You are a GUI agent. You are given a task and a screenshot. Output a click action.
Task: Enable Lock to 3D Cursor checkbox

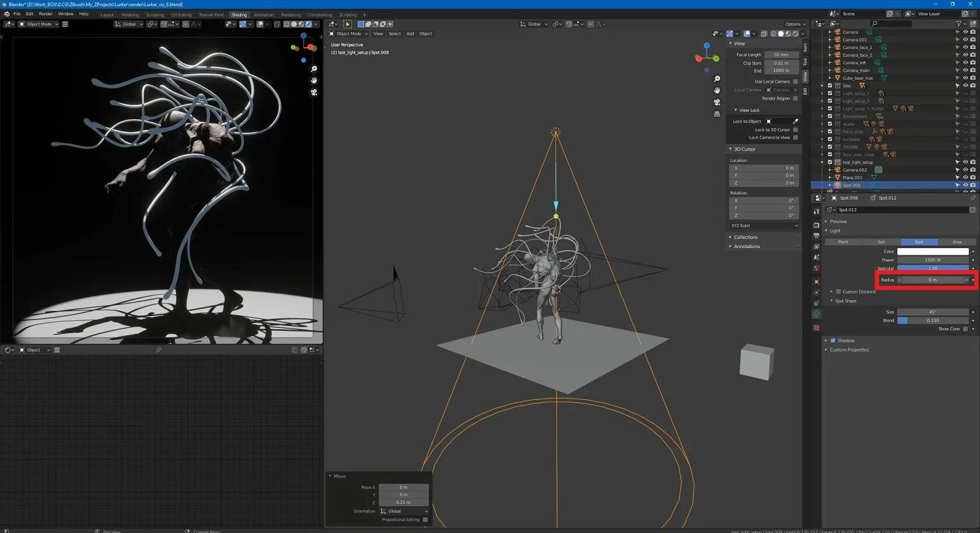pyautogui.click(x=795, y=130)
